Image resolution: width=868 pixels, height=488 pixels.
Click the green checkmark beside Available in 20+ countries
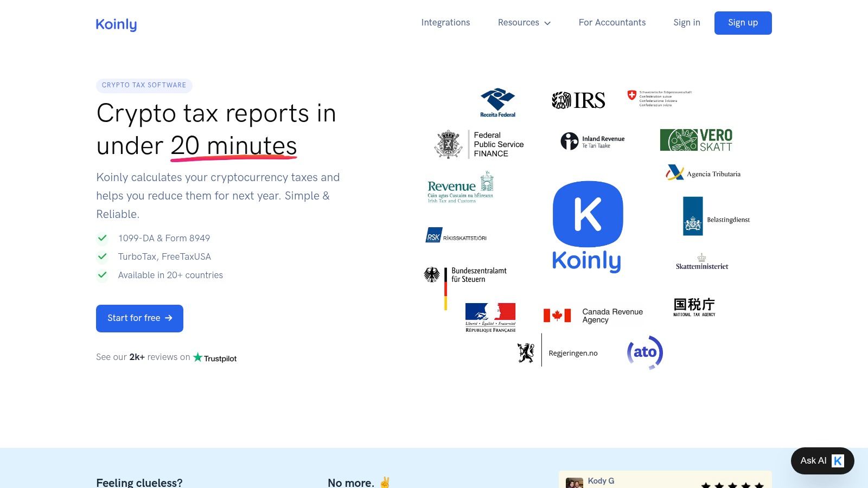[x=102, y=275]
